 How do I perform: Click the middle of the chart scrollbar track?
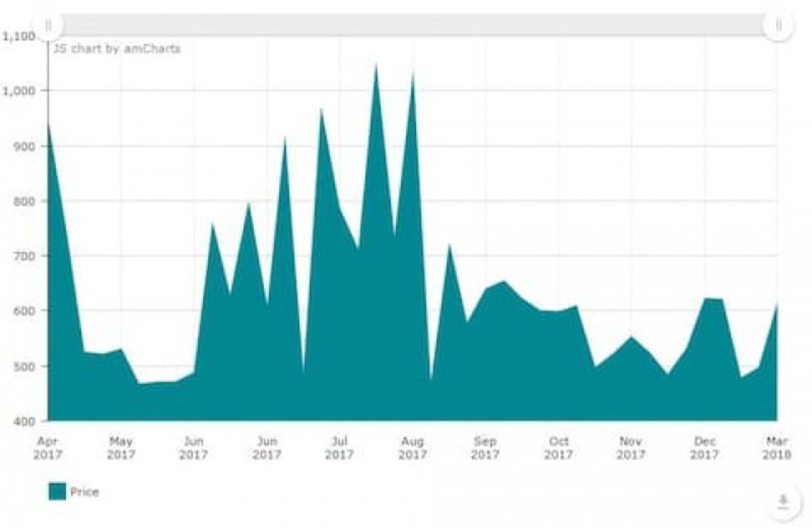click(x=413, y=26)
